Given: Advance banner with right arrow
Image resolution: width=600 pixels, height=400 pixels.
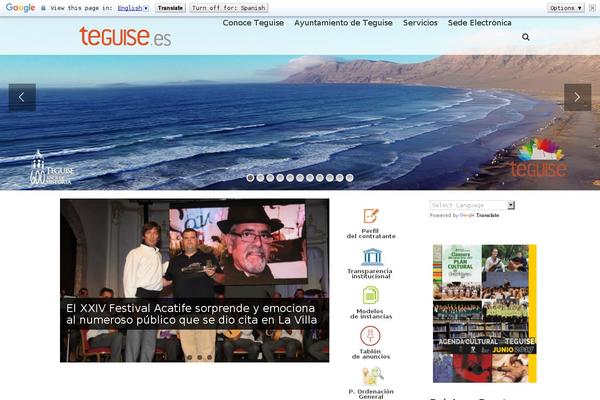Looking at the screenshot, I should tap(577, 97).
